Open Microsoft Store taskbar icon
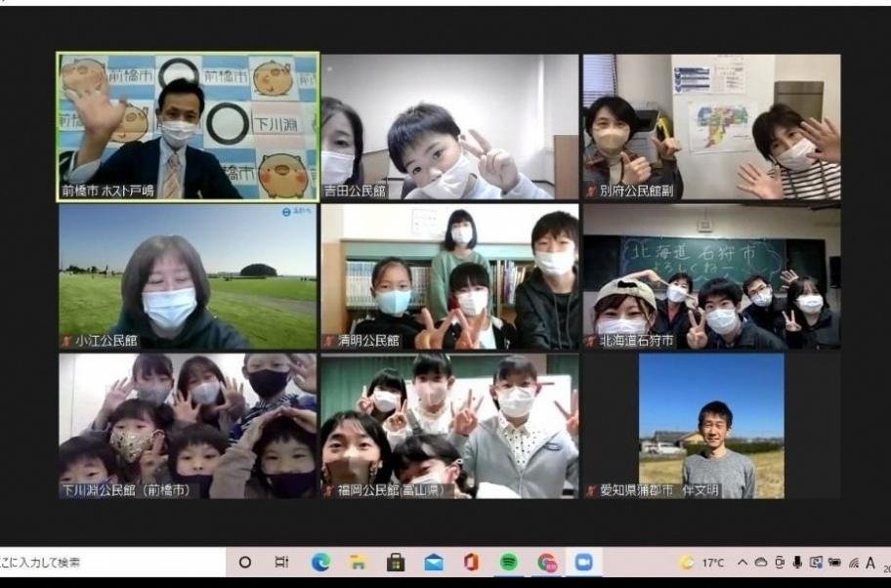 click(396, 563)
